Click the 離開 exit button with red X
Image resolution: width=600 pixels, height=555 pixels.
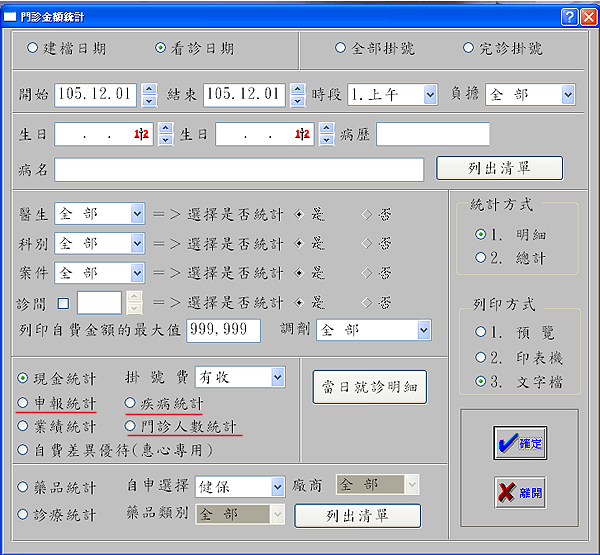click(x=519, y=492)
